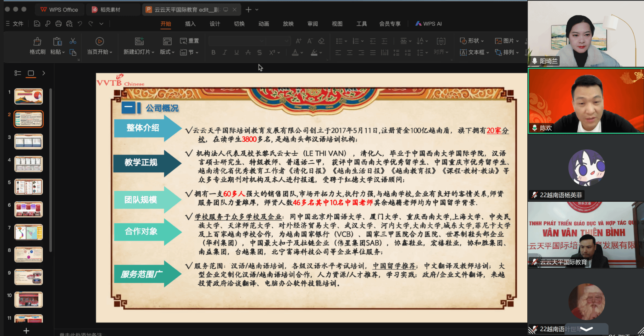Open the Layout (版式) dropdown
The image size is (644, 336).
click(x=167, y=52)
